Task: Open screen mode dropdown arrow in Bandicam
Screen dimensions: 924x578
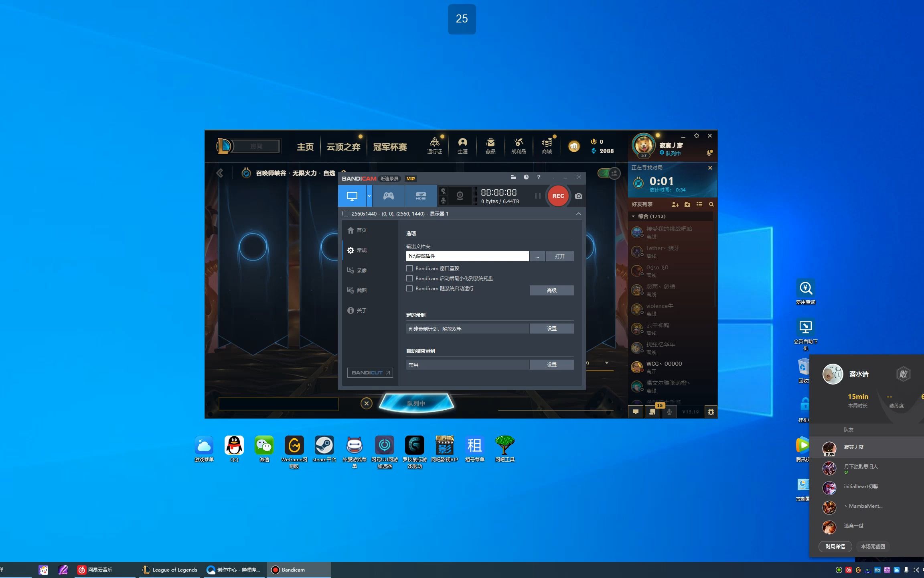Action: [x=369, y=196]
